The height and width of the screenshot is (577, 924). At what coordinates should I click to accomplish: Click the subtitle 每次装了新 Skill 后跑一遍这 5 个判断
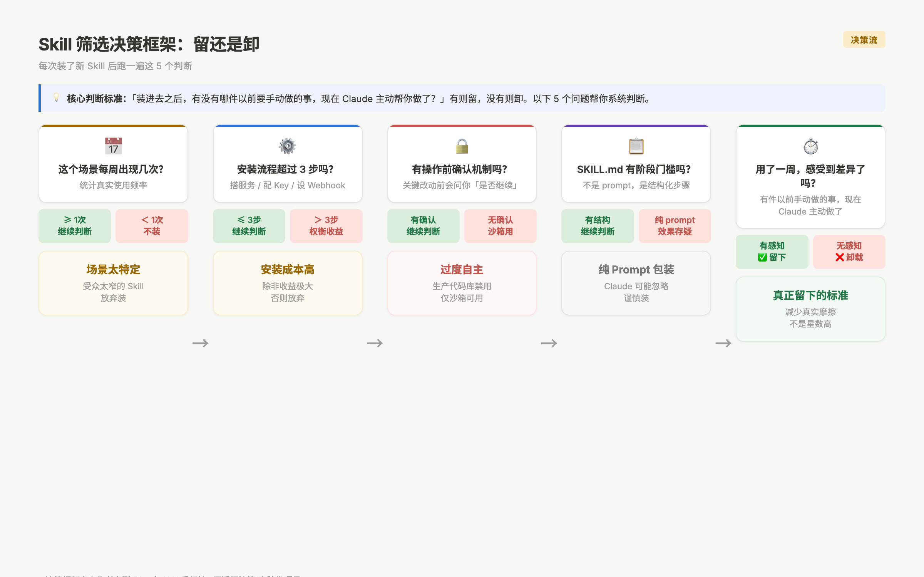coord(115,66)
